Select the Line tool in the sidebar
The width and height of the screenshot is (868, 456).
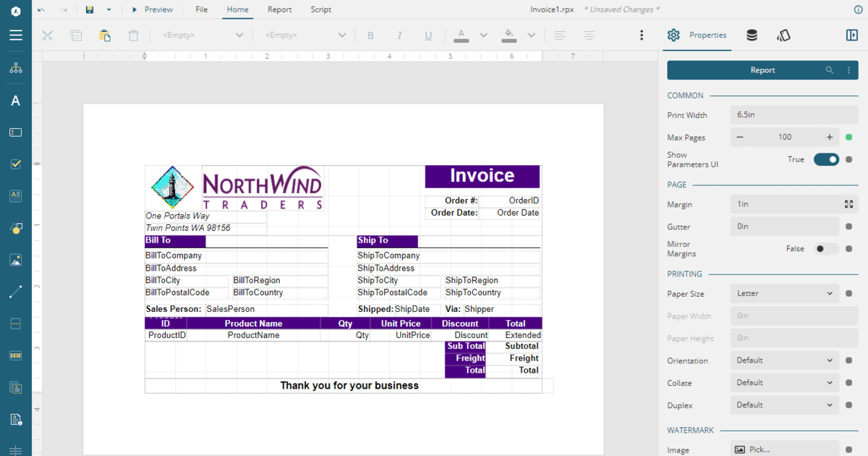15,292
